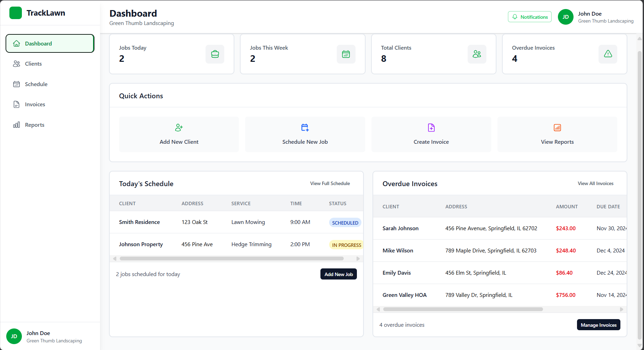Click the Overdue Invoices horizontal scrollbar
The width and height of the screenshot is (644, 350).
coord(463,309)
